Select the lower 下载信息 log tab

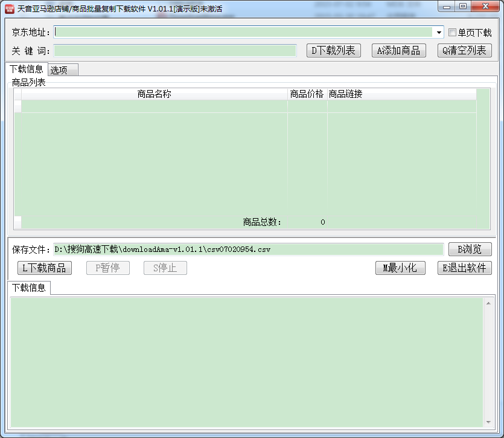coord(29,288)
